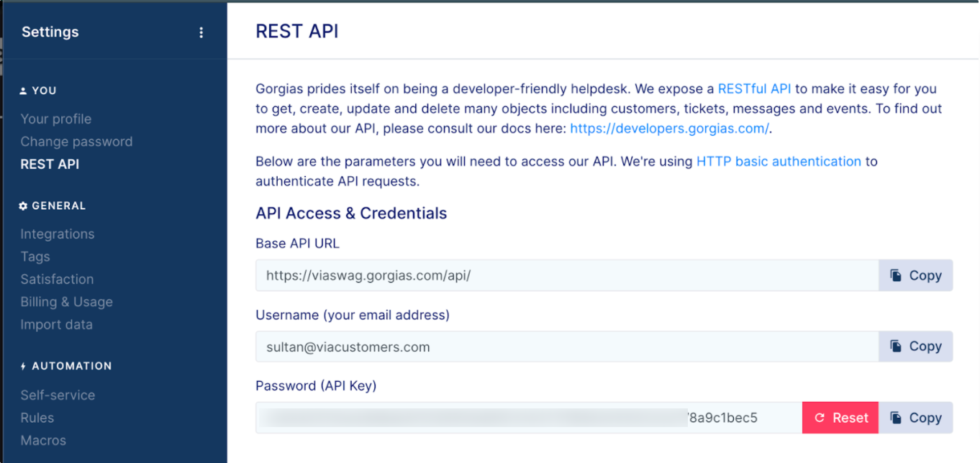980x463 pixels.
Task: Open Integrations settings
Action: [58, 234]
